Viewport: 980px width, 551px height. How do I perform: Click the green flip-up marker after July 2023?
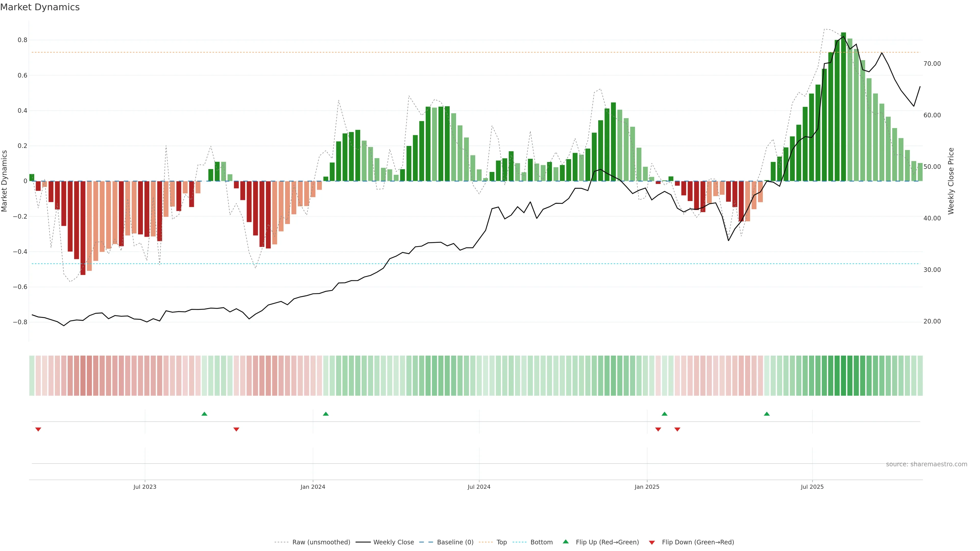[x=204, y=414]
